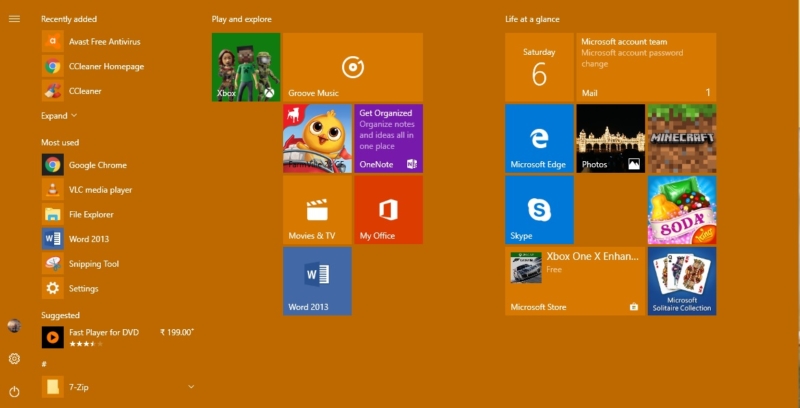This screenshot has width=800, height=408.
Task: Click the Power button in sidebar
Action: [x=14, y=391]
